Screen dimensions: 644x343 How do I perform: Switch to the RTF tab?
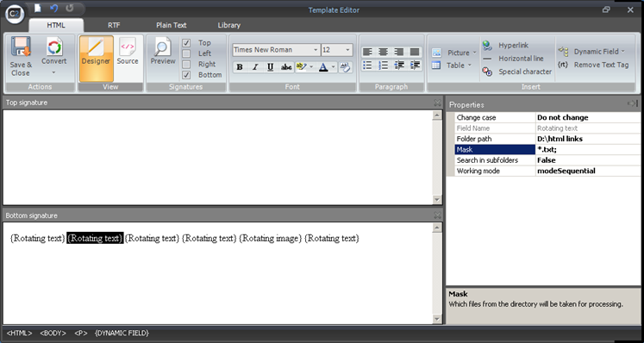coord(114,25)
